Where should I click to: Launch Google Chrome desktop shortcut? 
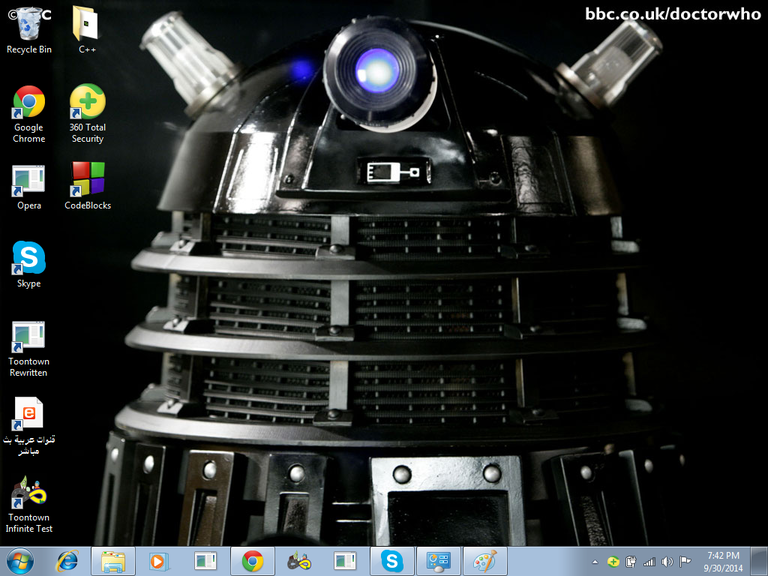coord(29,114)
